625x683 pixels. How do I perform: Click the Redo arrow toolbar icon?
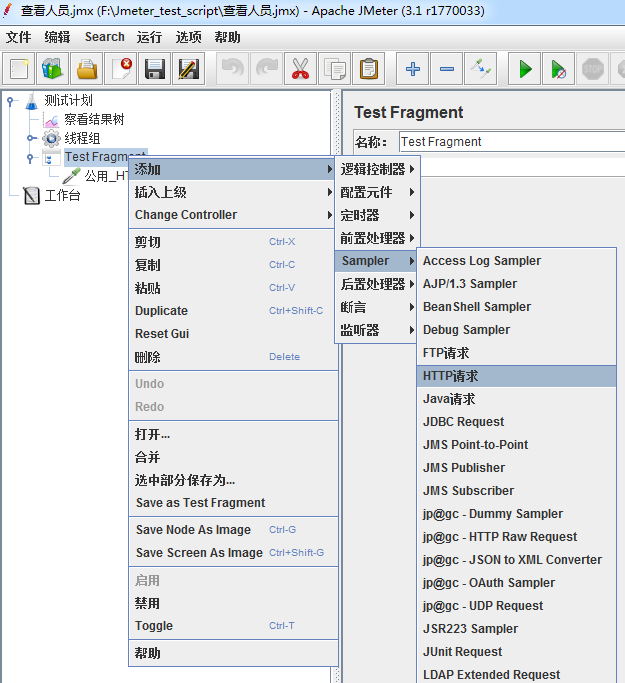267,69
